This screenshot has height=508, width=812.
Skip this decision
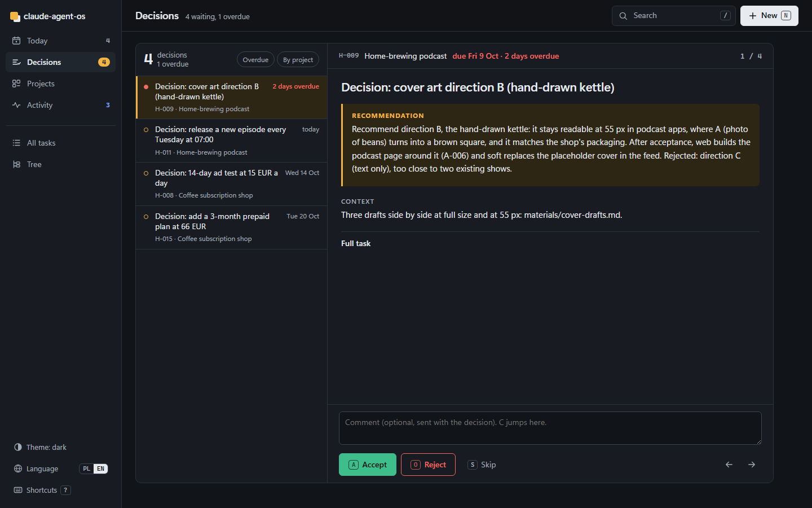pyautogui.click(x=482, y=465)
